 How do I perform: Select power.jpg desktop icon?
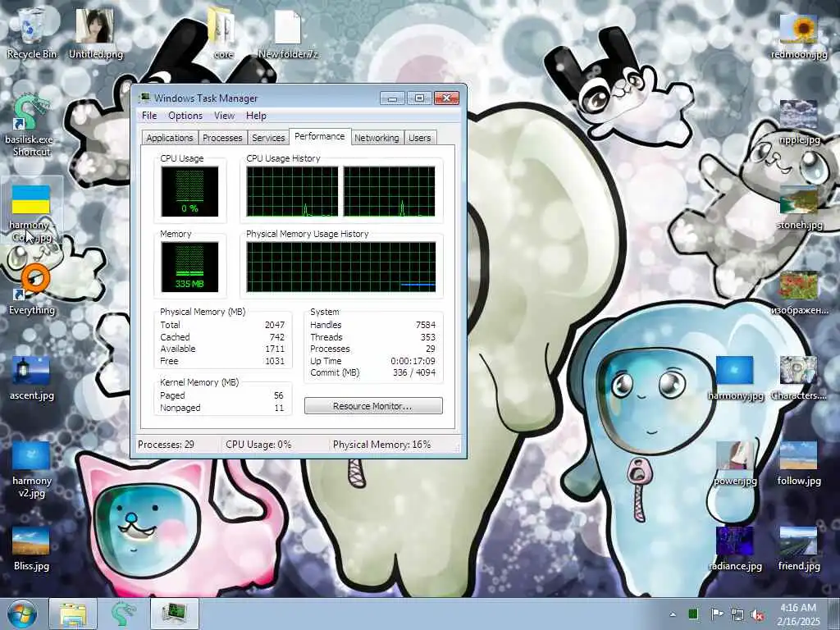[735, 463]
